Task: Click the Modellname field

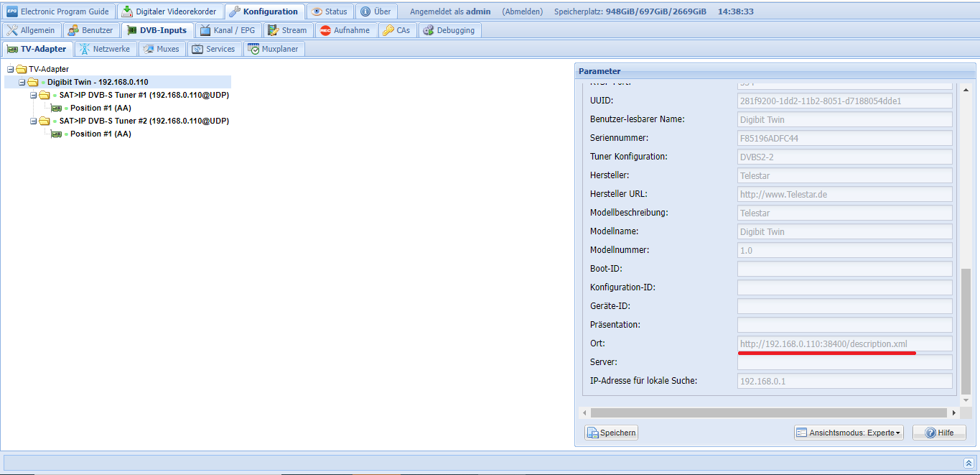Action: pos(845,231)
